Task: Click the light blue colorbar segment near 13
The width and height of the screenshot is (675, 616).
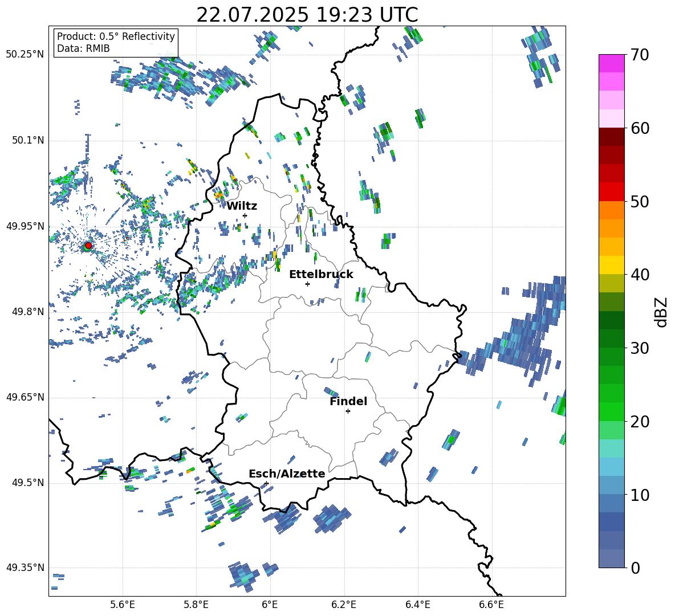Action: click(x=611, y=467)
